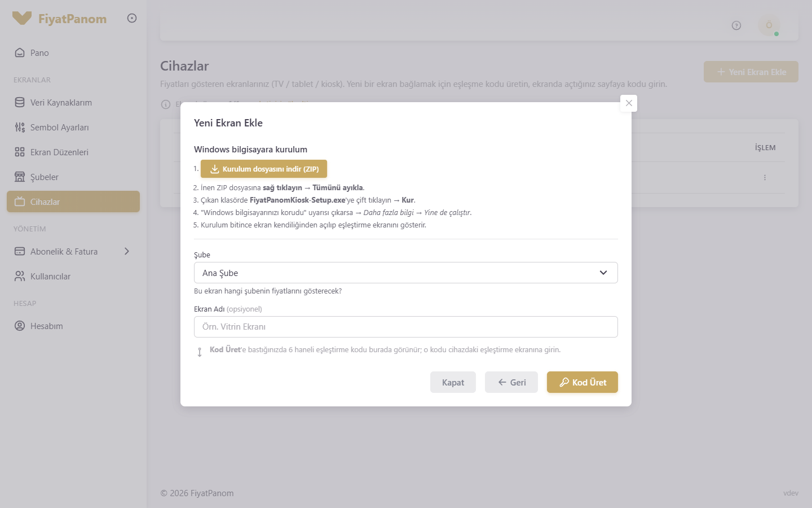Close the Yeni Ekran Ekle dialog

coord(629,103)
